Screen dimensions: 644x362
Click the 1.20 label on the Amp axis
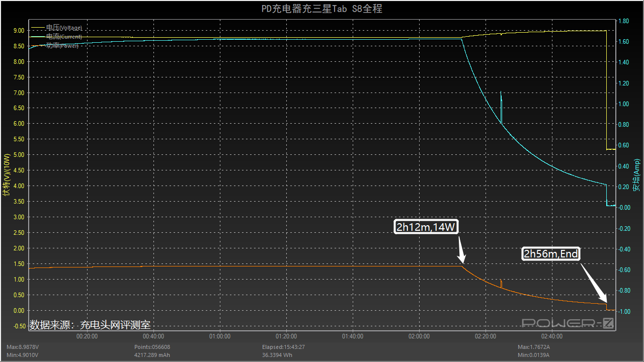click(623, 83)
